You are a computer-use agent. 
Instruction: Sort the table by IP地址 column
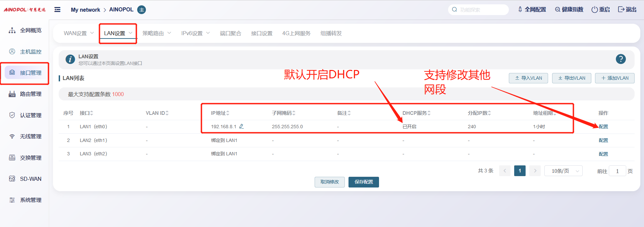(228, 113)
